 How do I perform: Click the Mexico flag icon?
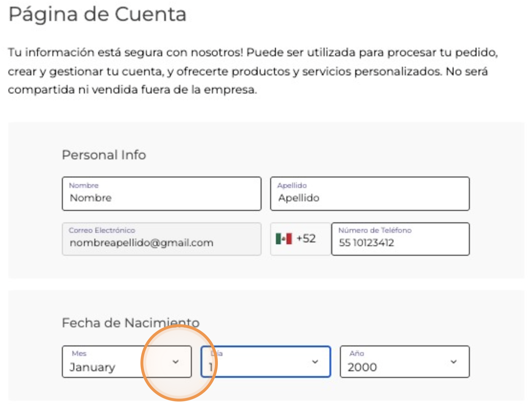(x=283, y=239)
